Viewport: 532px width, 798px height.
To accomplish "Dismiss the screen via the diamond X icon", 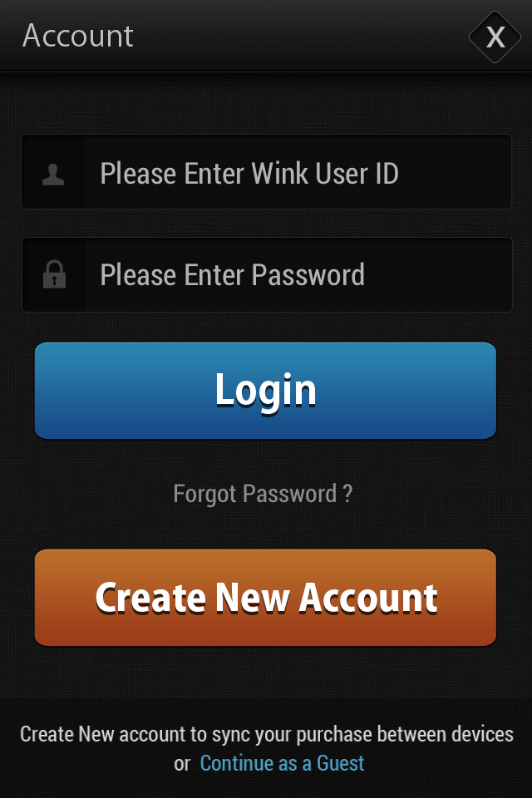I will pos(495,37).
